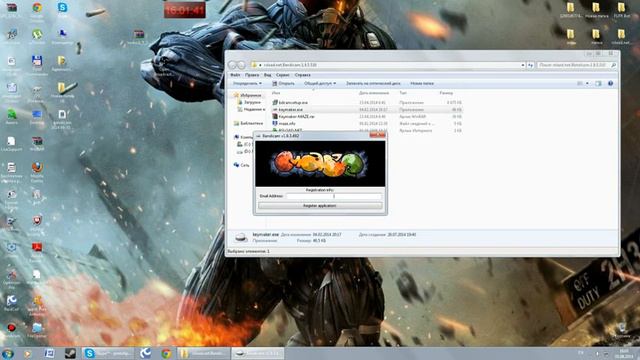Open RaidCall icon on the taskbar
This screenshot has height=360, width=640.
click(x=145, y=353)
